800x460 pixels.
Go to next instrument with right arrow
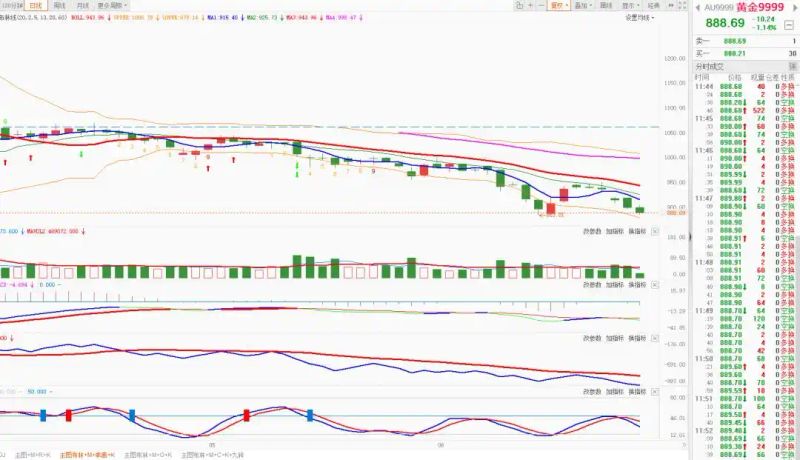(794, 8)
